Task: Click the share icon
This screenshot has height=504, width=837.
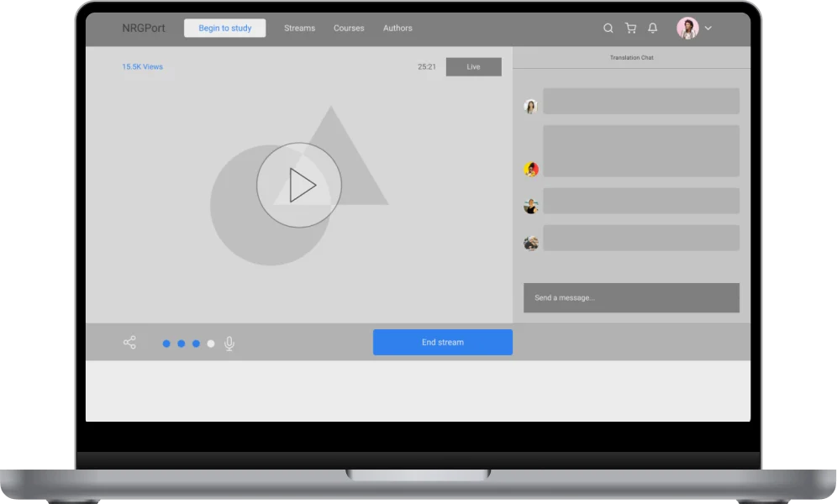Action: click(x=129, y=343)
